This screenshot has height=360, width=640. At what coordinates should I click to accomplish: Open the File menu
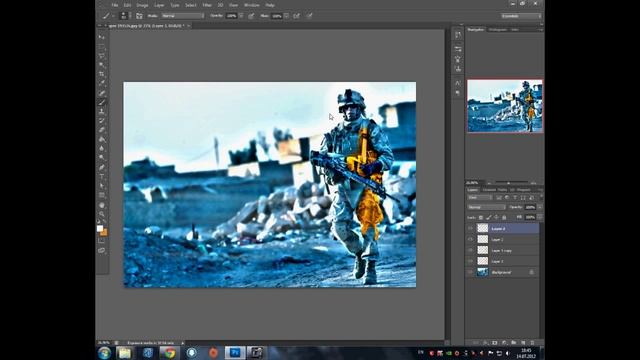tap(115, 5)
